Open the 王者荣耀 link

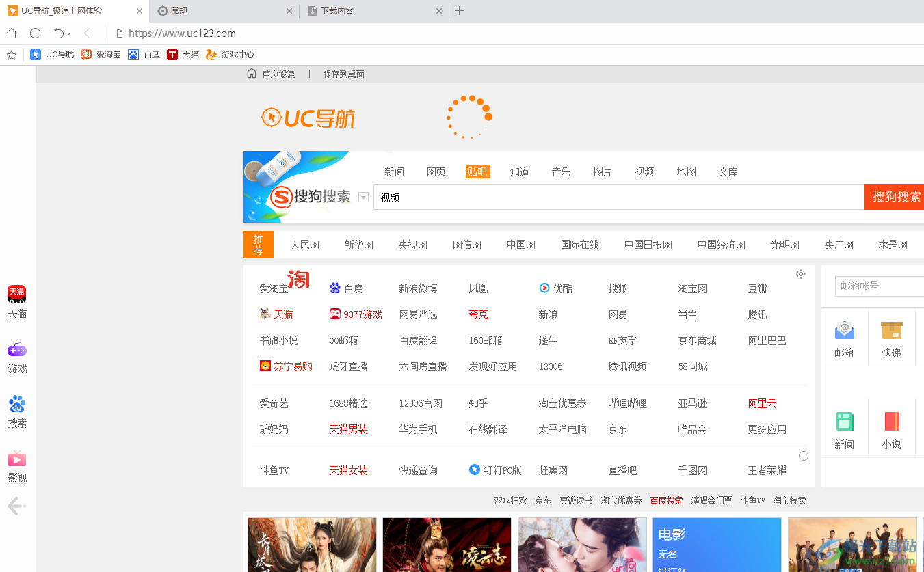[767, 470]
